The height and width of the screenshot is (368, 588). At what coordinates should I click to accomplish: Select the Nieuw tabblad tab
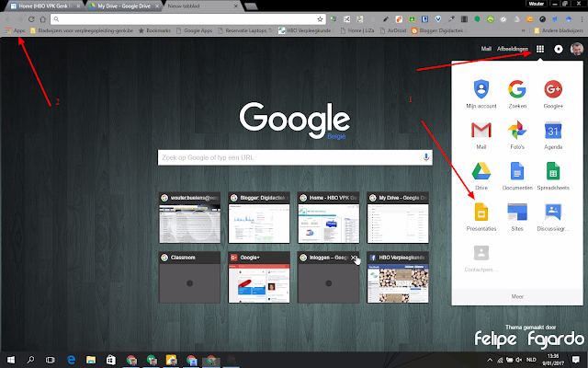(x=203, y=6)
